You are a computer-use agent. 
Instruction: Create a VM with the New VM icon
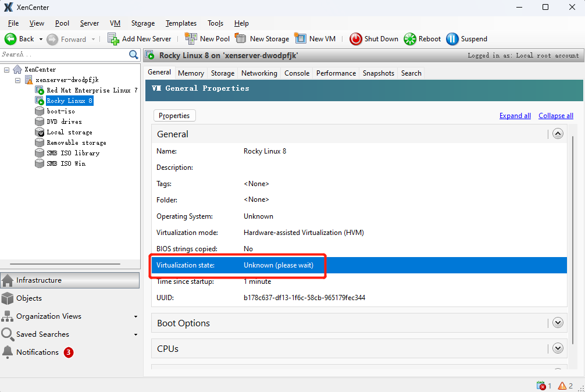(x=315, y=38)
